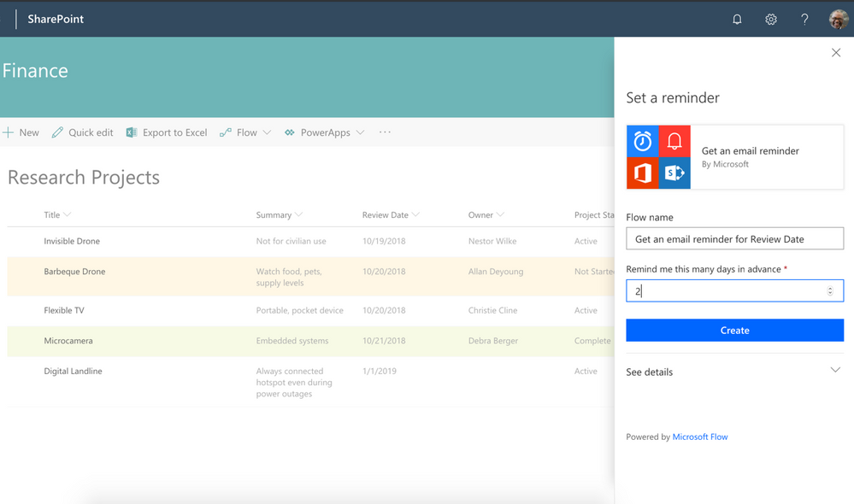Open the more options ellipsis menu
The image size is (854, 504).
tap(385, 132)
